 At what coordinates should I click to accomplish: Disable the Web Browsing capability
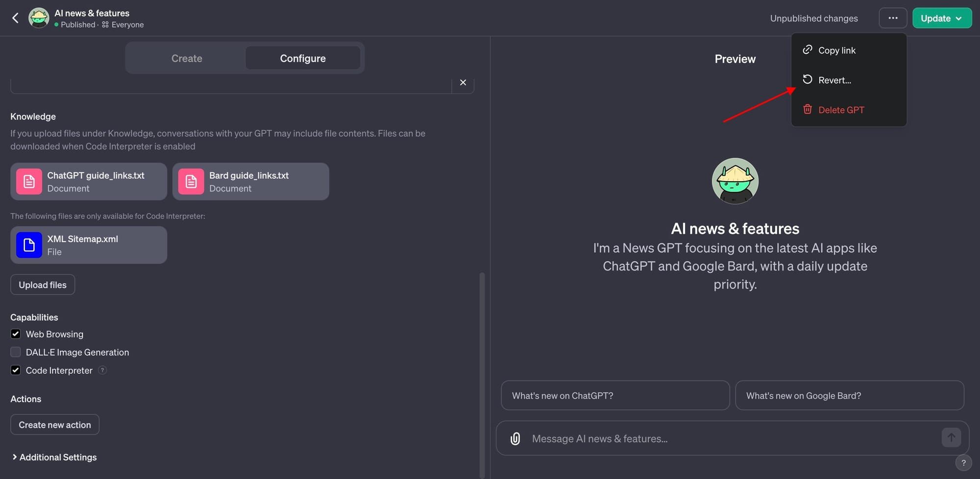15,334
